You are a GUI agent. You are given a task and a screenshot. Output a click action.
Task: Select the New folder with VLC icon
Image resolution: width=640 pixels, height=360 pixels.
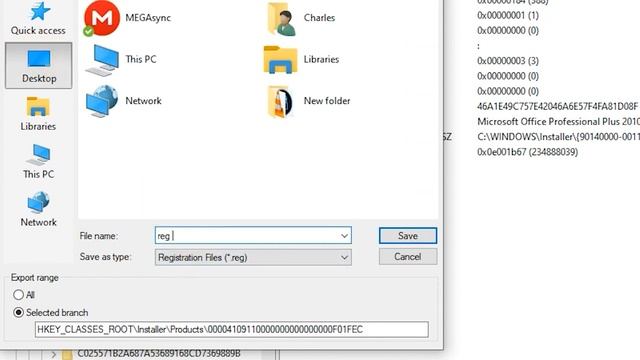coord(309,101)
